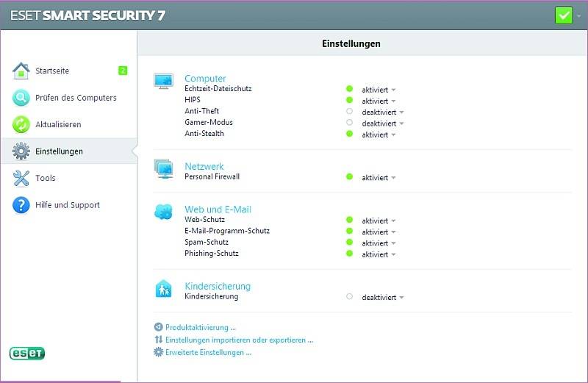Click the Erweiterte Einstellungen gear icon
Screen dimensions: 588x383
point(159,352)
